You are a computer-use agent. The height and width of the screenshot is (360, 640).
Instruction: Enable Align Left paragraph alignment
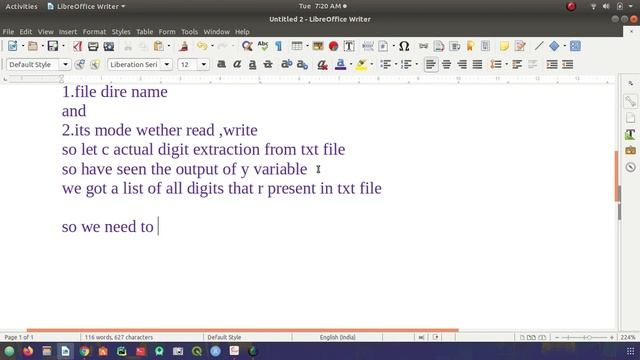tap(431, 64)
